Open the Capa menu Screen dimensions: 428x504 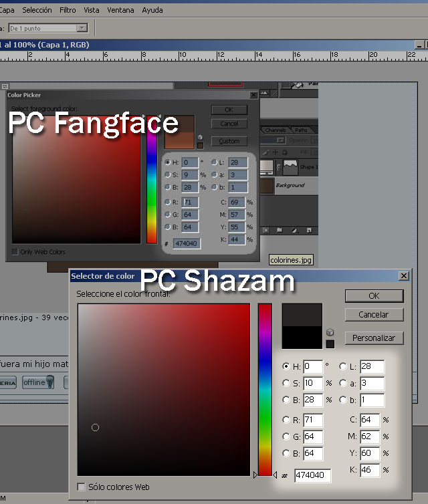(x=7, y=10)
